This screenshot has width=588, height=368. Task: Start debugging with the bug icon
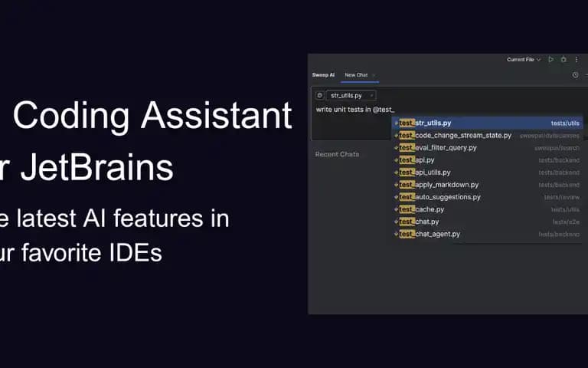point(563,59)
